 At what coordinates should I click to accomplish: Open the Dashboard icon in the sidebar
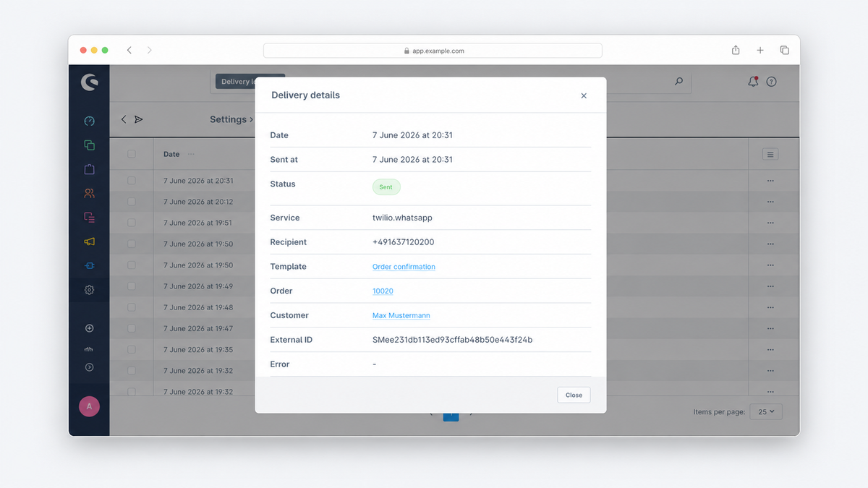point(89,121)
